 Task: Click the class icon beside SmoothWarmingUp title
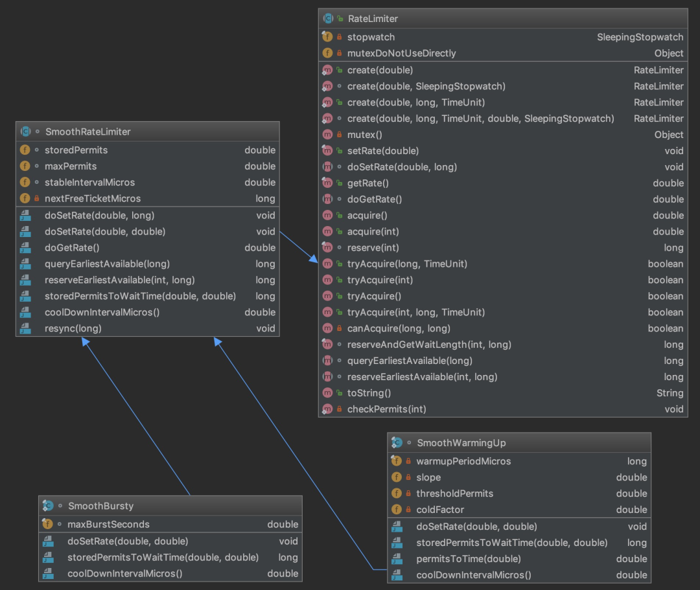click(397, 443)
